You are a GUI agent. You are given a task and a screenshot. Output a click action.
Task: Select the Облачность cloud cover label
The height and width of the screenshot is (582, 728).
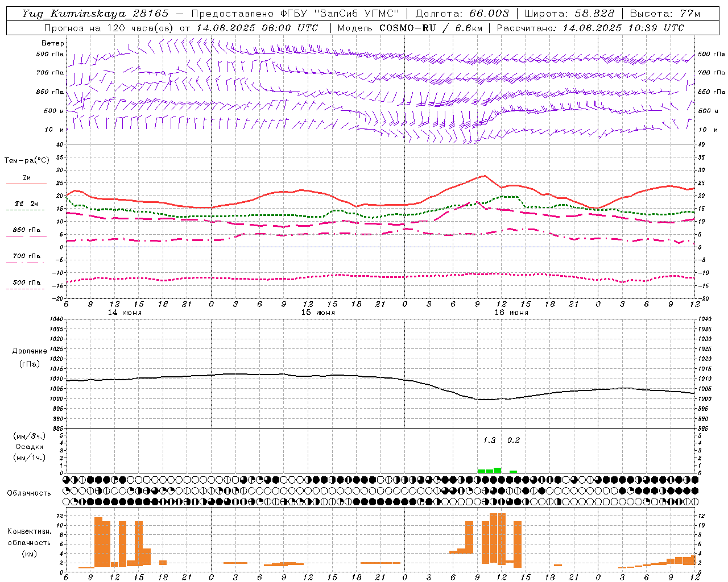29,493
